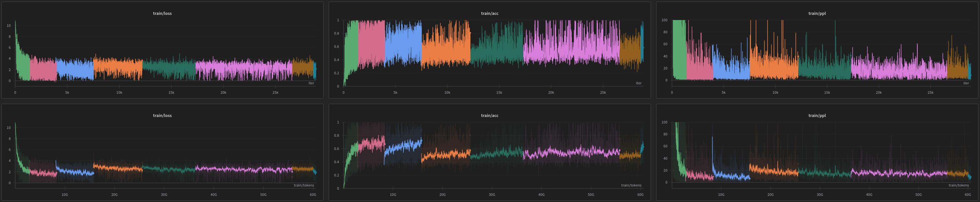Click the orange smoothed line in tokens train/loss chart
The width and height of the screenshot is (980, 202).
tap(118, 168)
